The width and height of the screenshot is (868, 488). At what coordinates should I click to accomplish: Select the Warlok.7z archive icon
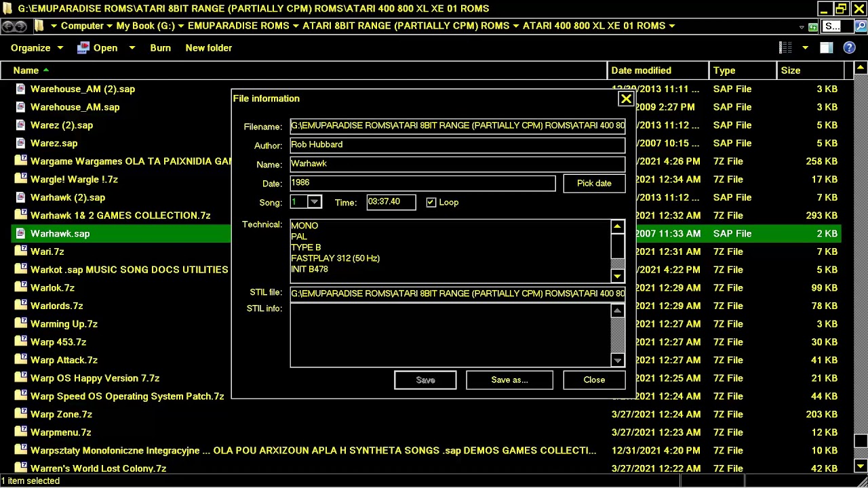20,288
